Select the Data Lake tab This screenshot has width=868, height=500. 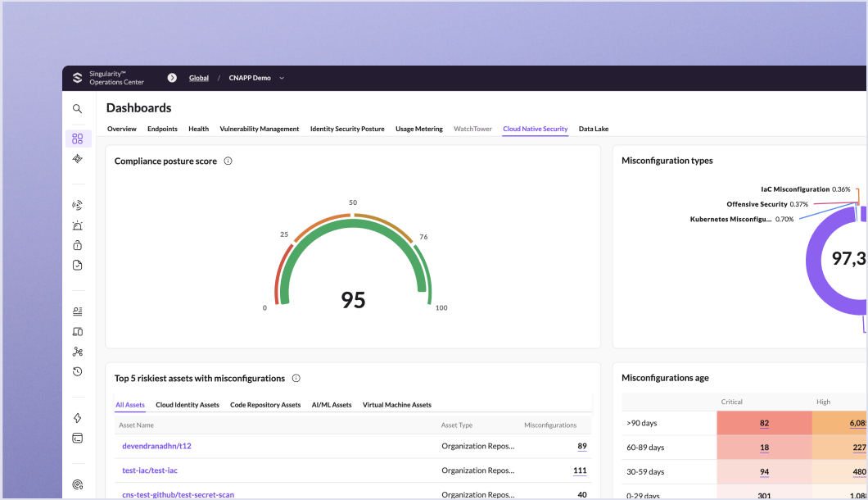pos(593,129)
